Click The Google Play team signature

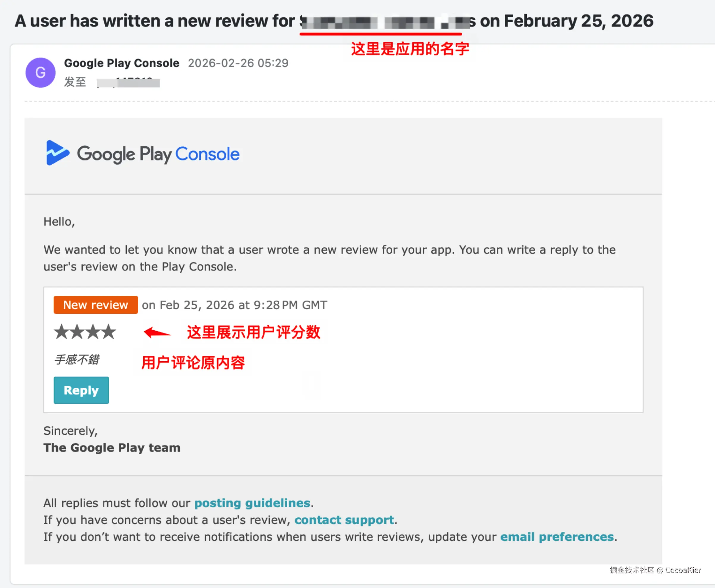(111, 448)
